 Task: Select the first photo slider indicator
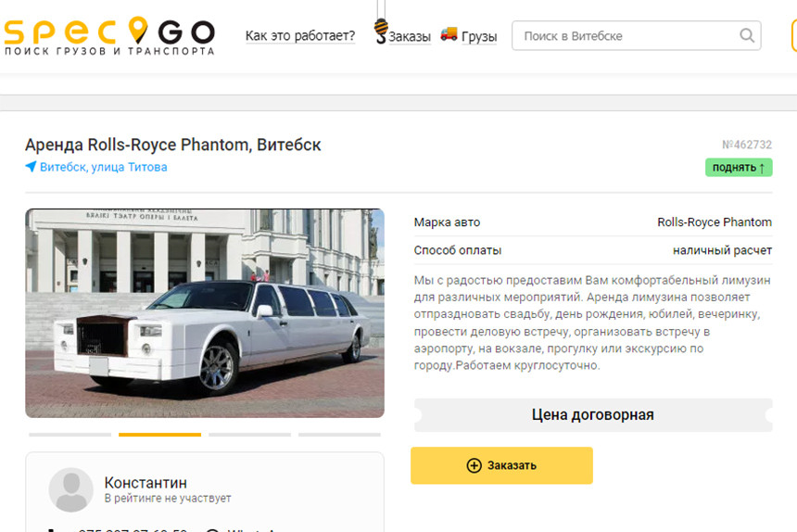click(70, 435)
